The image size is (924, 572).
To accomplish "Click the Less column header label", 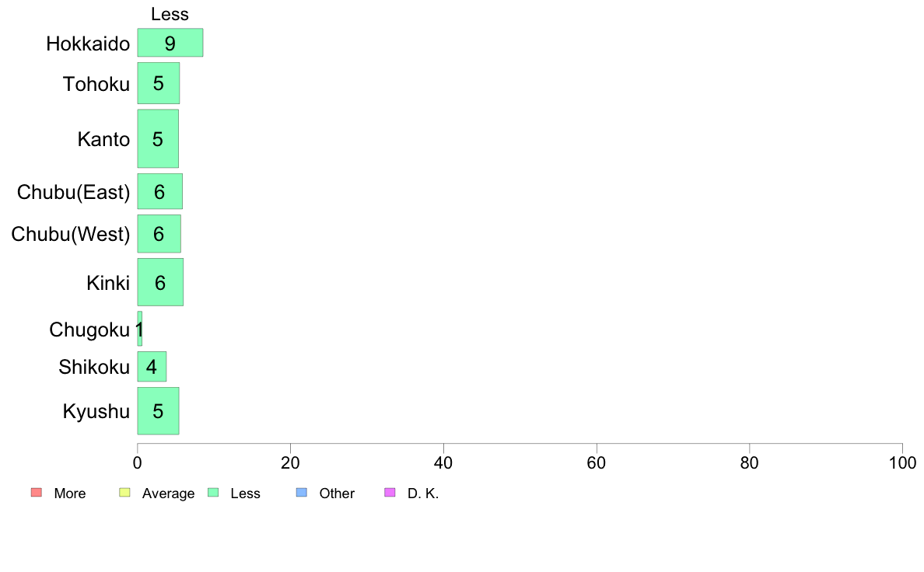I will pyautogui.click(x=170, y=14).
